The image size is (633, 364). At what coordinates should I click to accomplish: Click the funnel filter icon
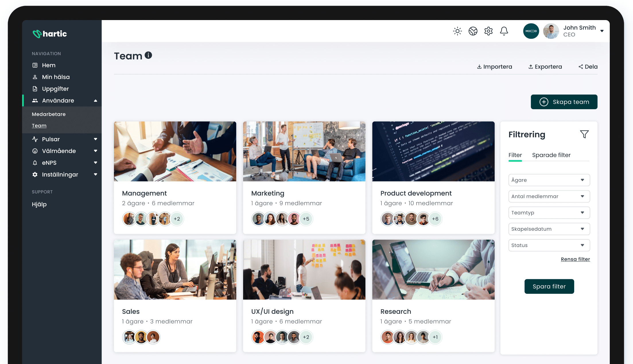pos(584,134)
